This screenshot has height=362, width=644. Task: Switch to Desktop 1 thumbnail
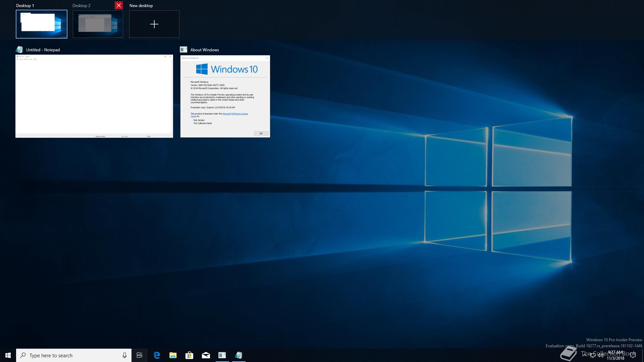point(42,24)
